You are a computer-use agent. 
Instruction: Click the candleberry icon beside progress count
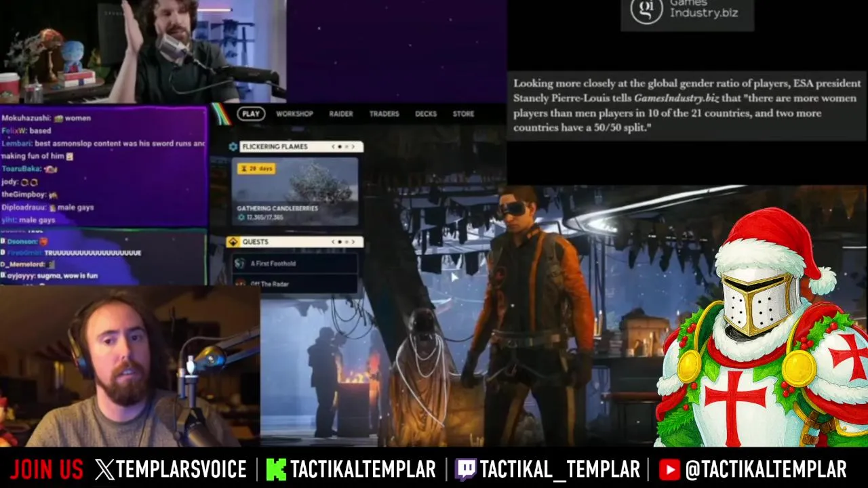pyautogui.click(x=241, y=218)
